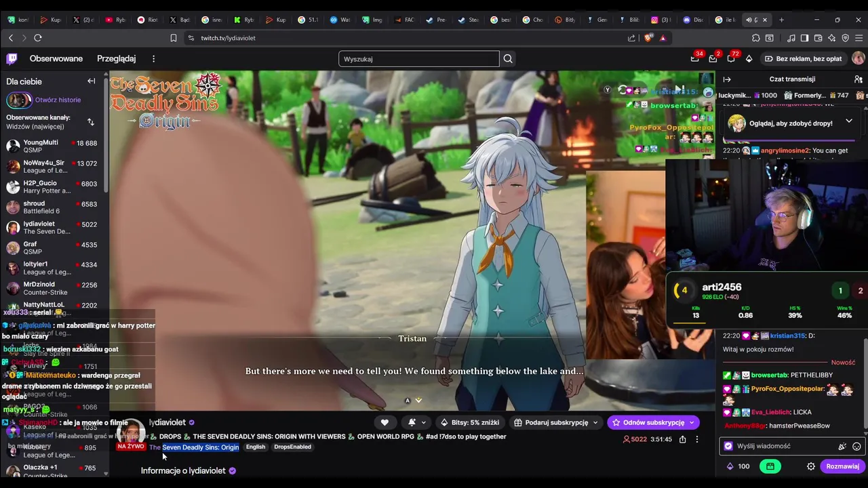
Task: Focus the Wyszukaj search field
Action: coord(418,59)
